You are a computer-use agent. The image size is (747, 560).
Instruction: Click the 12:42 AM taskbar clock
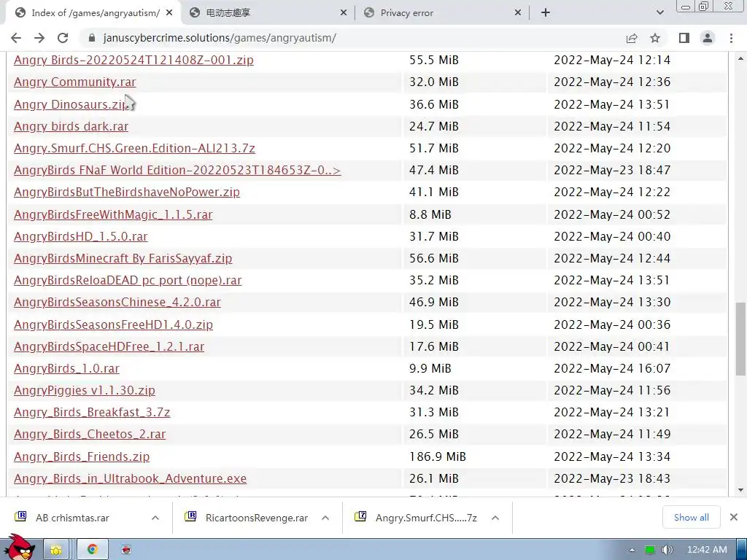707,550
